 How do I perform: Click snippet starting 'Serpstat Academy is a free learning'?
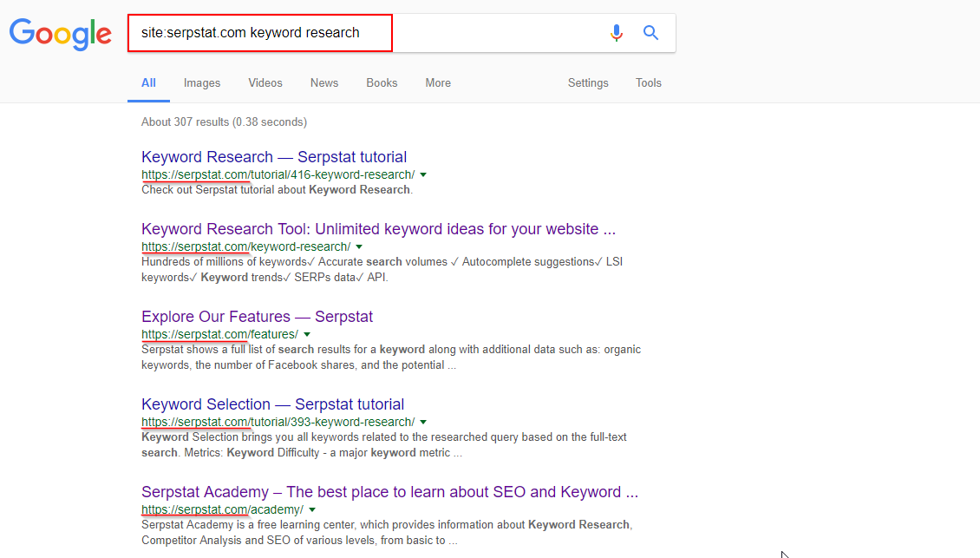387,532
